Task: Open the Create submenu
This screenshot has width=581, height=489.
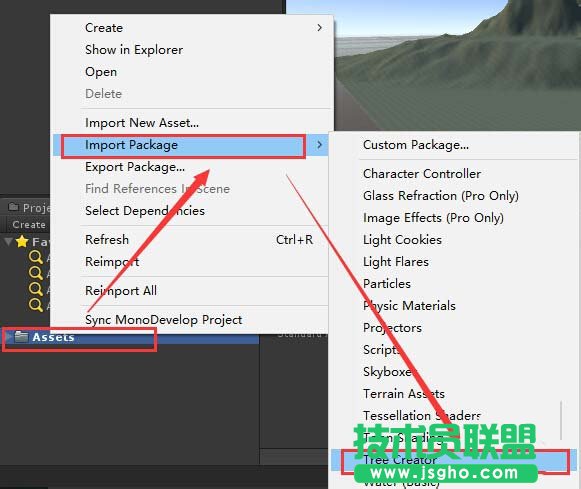Action: point(192,28)
